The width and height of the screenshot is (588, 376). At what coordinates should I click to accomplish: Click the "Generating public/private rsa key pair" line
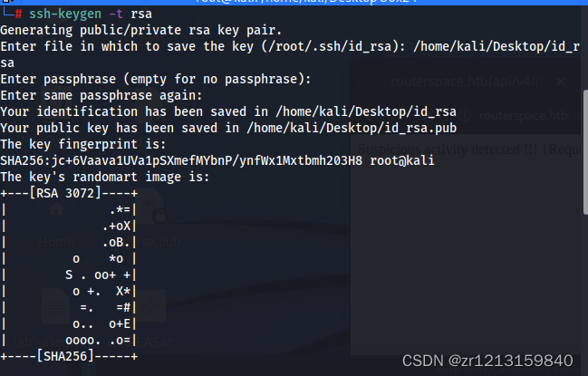[x=121, y=30]
